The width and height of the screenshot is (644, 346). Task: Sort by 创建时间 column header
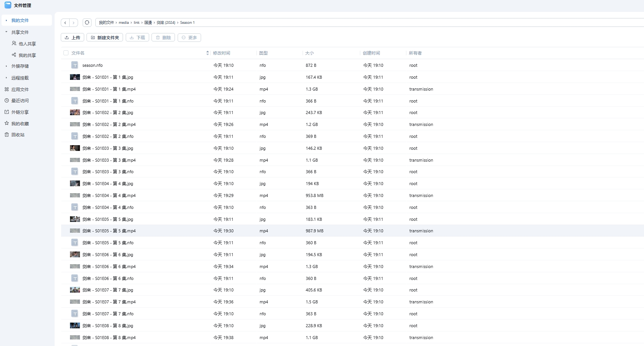[371, 53]
